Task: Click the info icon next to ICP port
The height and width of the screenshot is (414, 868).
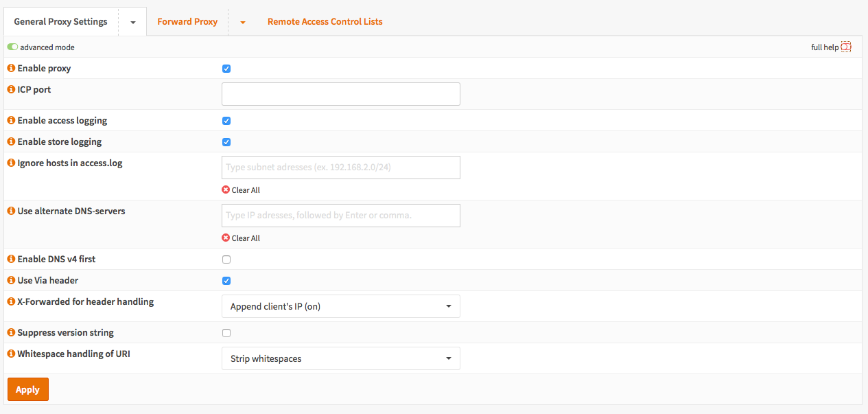Action: pos(11,90)
